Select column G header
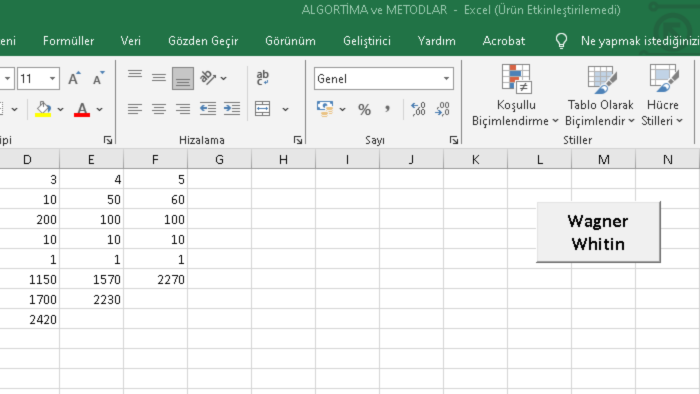This screenshot has width=700, height=394. pyautogui.click(x=219, y=160)
